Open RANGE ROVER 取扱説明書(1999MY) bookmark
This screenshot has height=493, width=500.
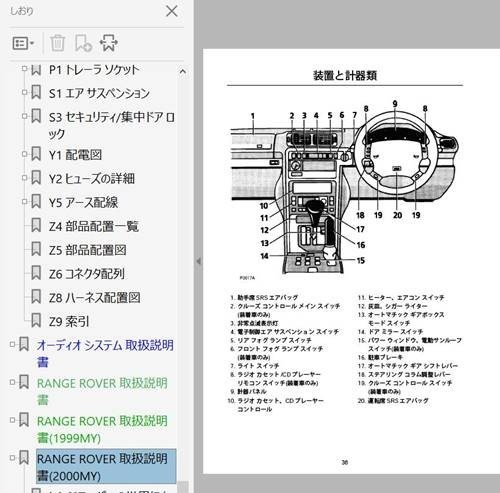(x=102, y=429)
